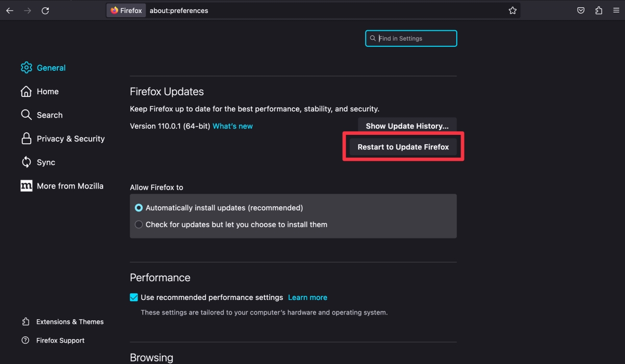The image size is (625, 364).
Task: Open the What's new link
Action: [232, 125]
